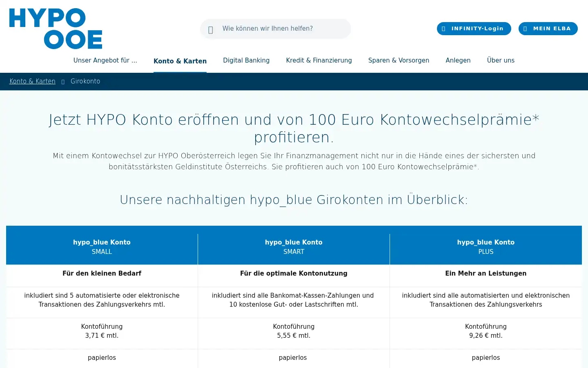
Task: Click the breadcrumb separator arrow icon
Action: click(63, 82)
